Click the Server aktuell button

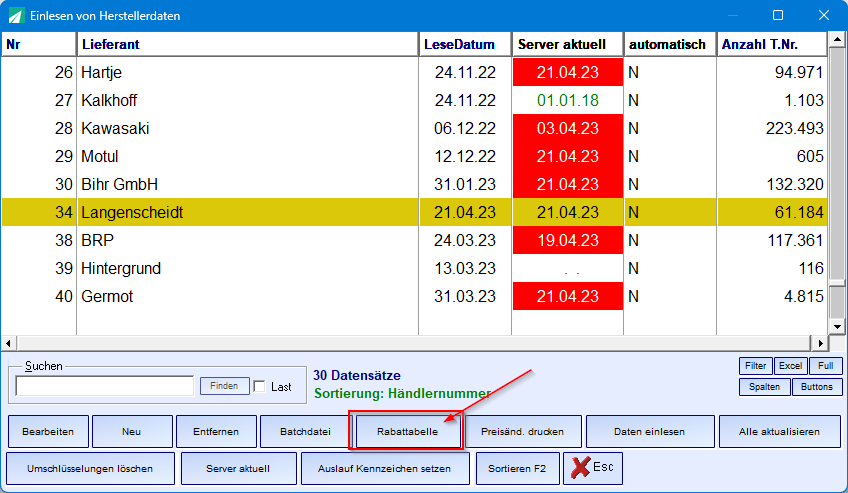[238, 469]
